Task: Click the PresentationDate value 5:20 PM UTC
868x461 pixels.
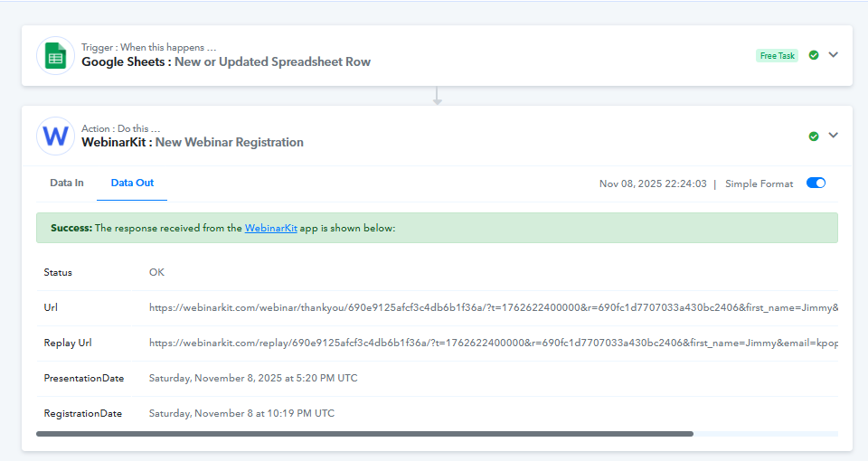Action: [x=253, y=378]
